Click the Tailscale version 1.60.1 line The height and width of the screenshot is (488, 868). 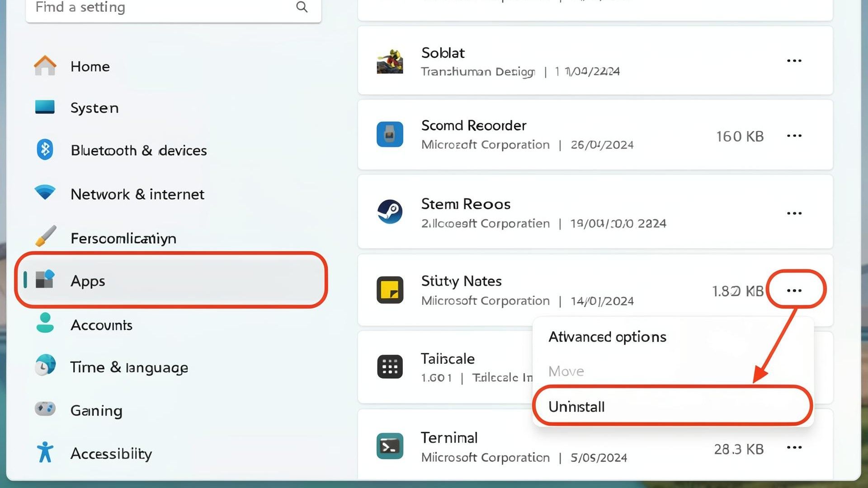click(x=477, y=377)
